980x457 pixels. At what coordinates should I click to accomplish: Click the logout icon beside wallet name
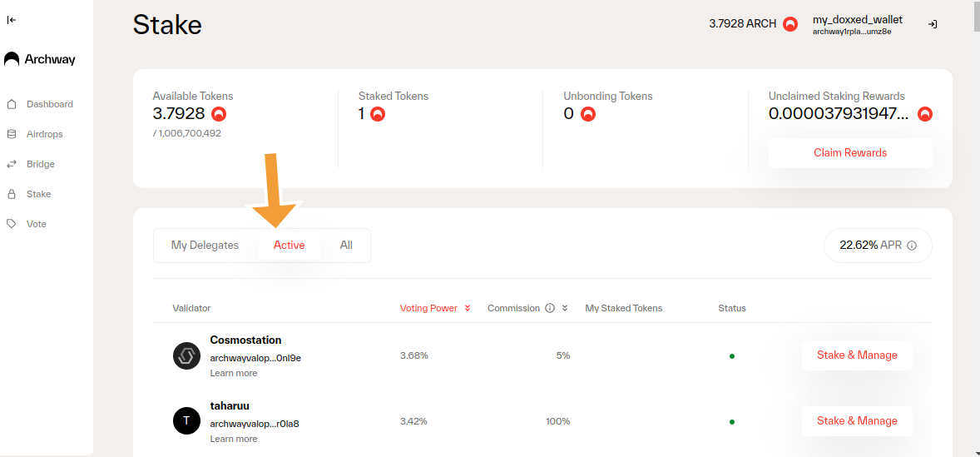(x=933, y=24)
